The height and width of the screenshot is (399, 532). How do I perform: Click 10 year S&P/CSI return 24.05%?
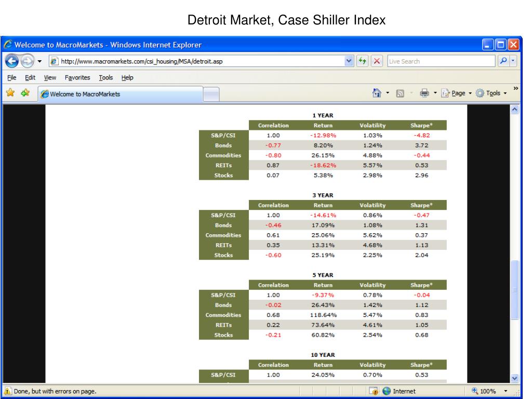(x=323, y=375)
